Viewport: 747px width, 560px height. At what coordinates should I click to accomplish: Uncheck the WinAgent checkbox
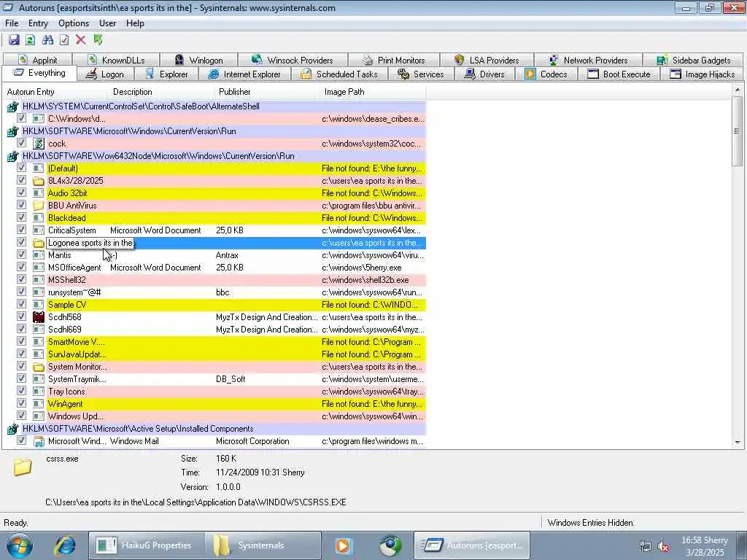(x=21, y=403)
